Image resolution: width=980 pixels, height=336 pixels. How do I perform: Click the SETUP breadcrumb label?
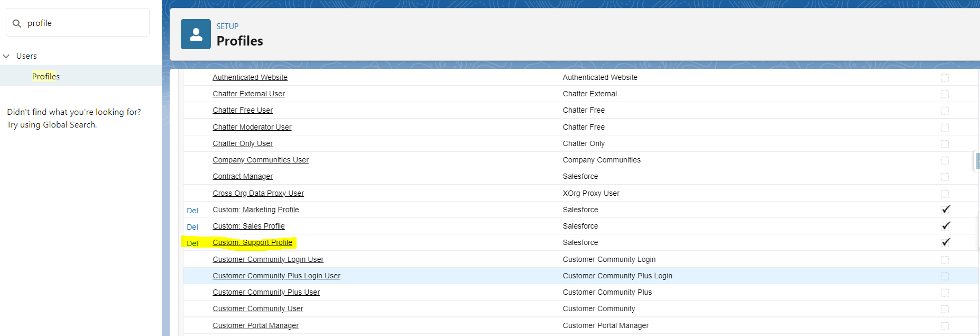tap(227, 26)
